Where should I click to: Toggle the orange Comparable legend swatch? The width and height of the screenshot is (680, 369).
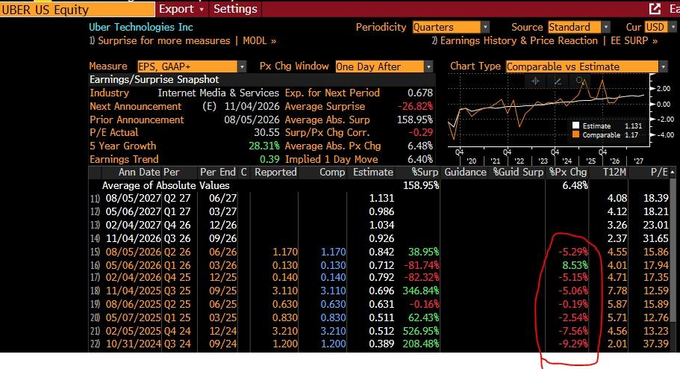575,135
